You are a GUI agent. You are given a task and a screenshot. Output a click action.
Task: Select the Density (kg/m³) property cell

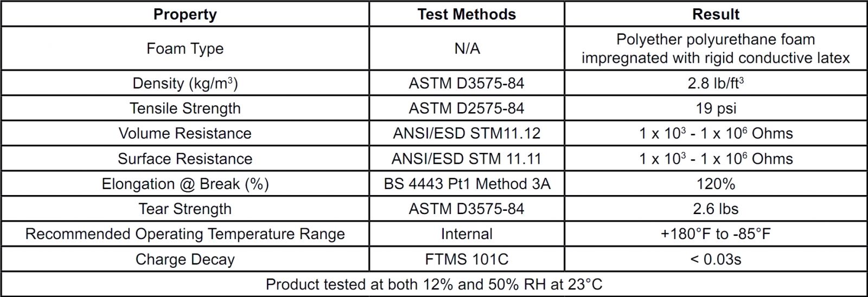pos(185,83)
